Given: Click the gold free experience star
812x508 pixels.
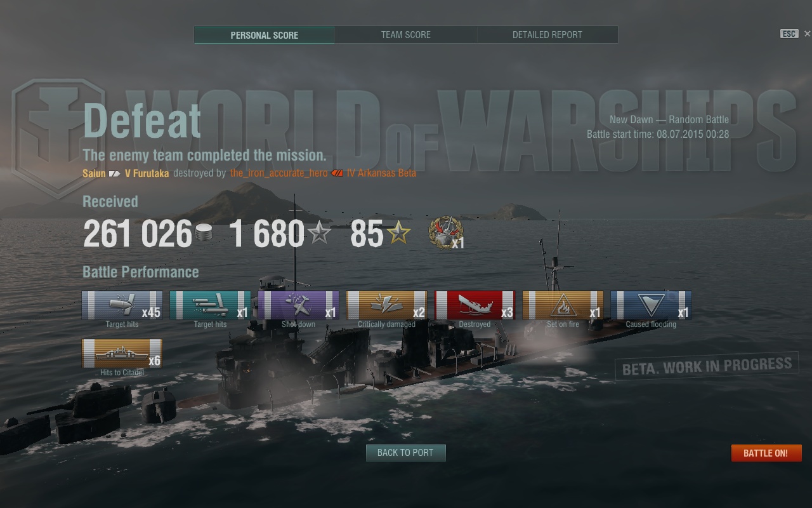Looking at the screenshot, I should click(x=399, y=234).
